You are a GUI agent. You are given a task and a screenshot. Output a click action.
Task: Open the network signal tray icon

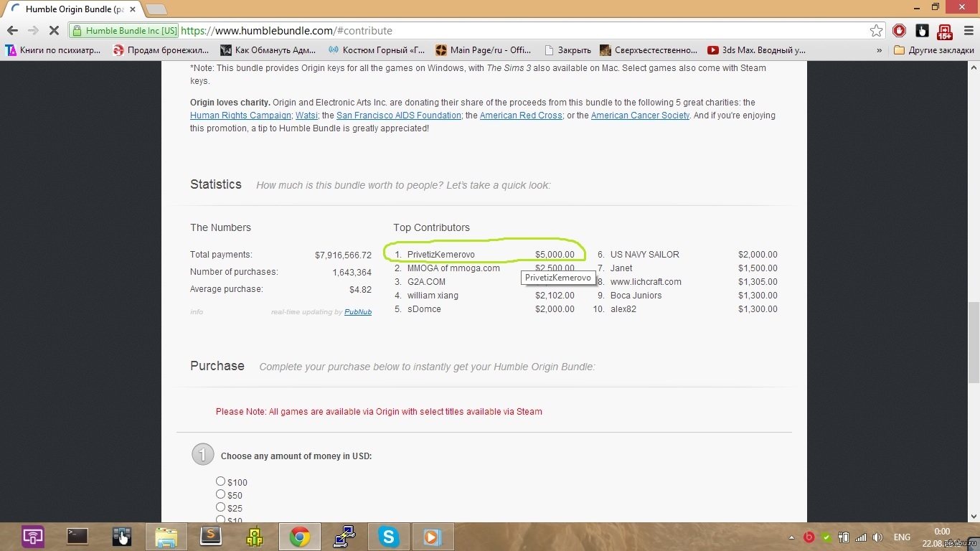[x=860, y=537]
